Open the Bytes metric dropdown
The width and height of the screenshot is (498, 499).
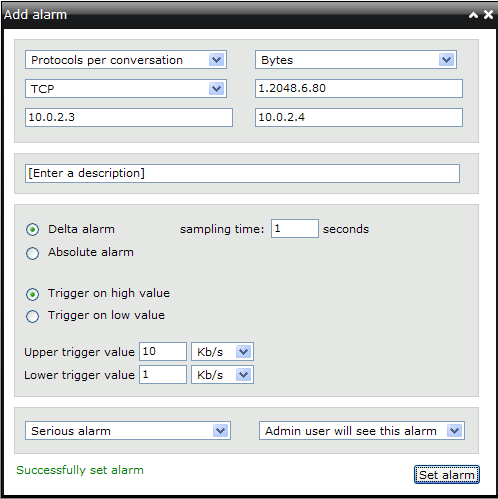pyautogui.click(x=356, y=60)
